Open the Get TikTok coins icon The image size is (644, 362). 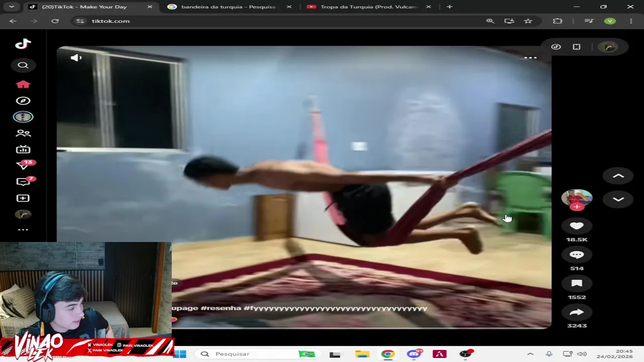coord(556,47)
